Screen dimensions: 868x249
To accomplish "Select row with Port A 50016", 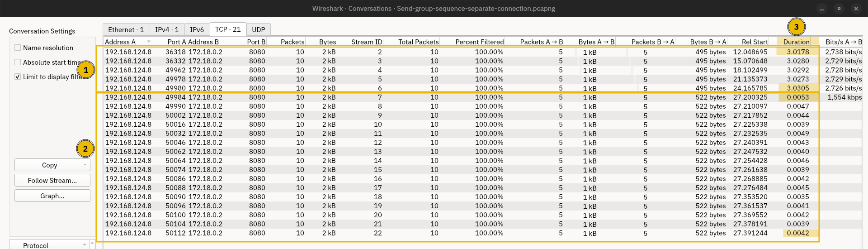I will click(x=483, y=124).
